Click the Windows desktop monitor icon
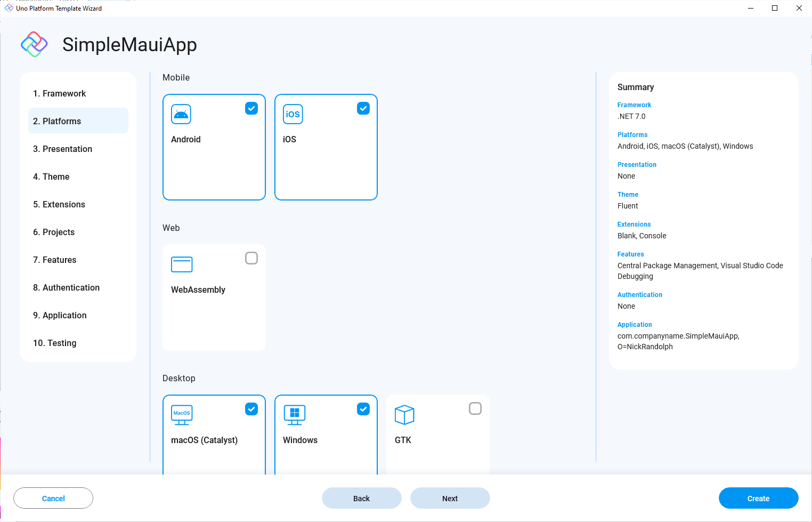This screenshot has width=812, height=522. pos(294,415)
